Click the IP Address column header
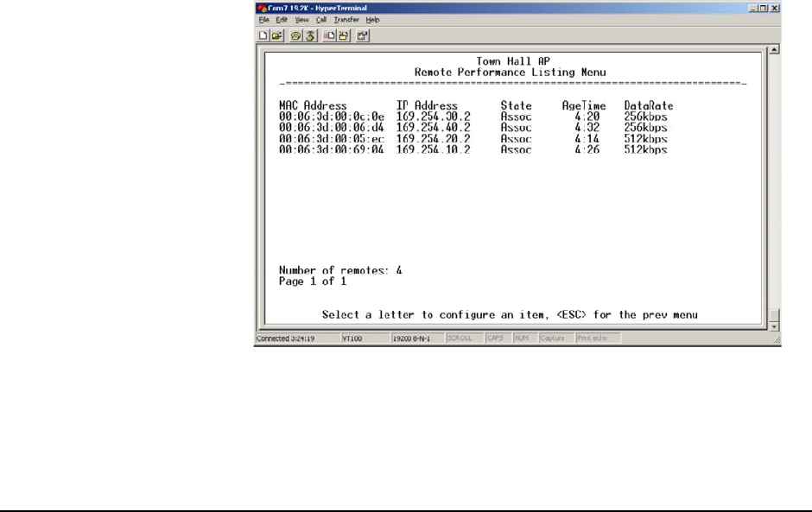Screen dimensions: 812x512 pyautogui.click(x=428, y=105)
